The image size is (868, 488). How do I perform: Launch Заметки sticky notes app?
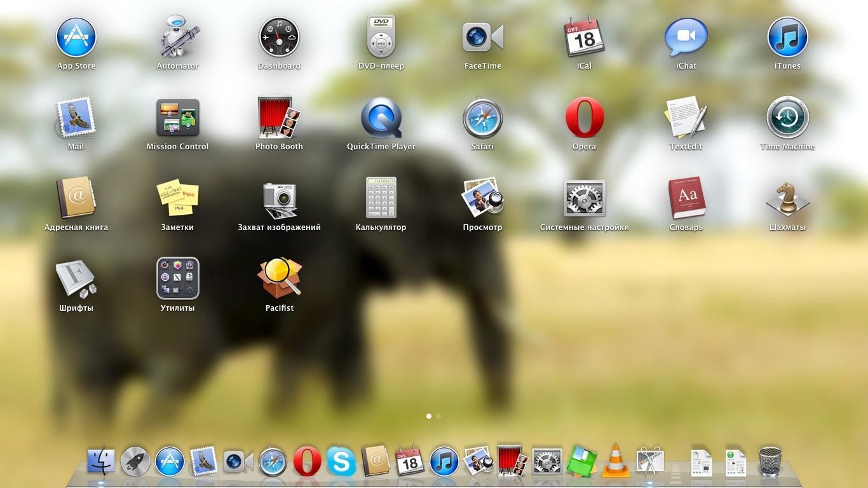tap(178, 198)
